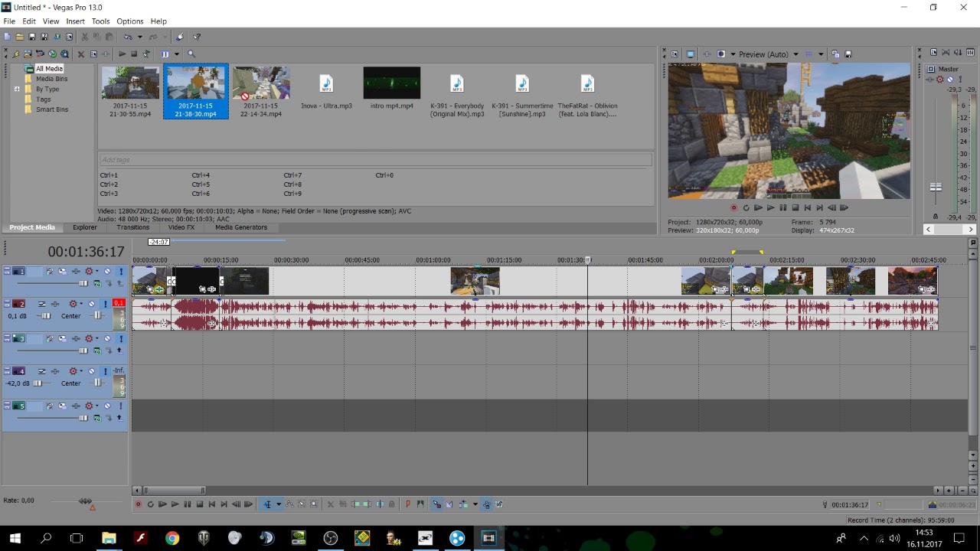The image size is (980, 551).
Task: Select the Tags folder in the media tree
Action: tap(43, 99)
